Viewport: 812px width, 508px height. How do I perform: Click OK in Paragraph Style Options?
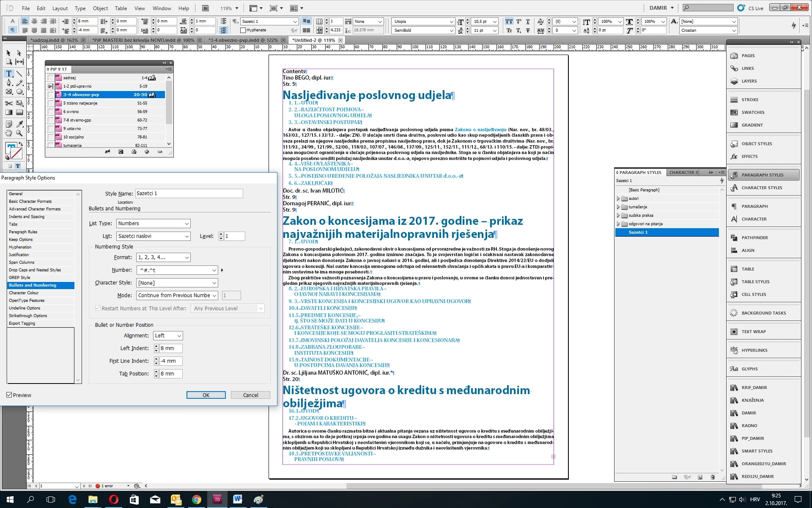[x=206, y=395]
